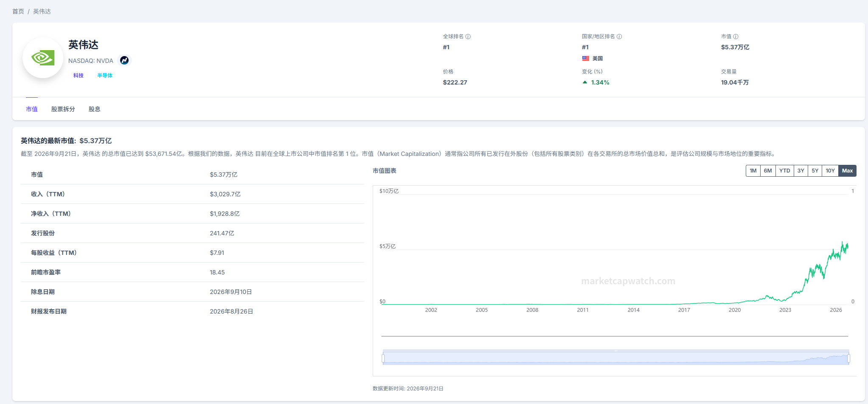Click the $3,029.7亿 revenue value

(225, 194)
